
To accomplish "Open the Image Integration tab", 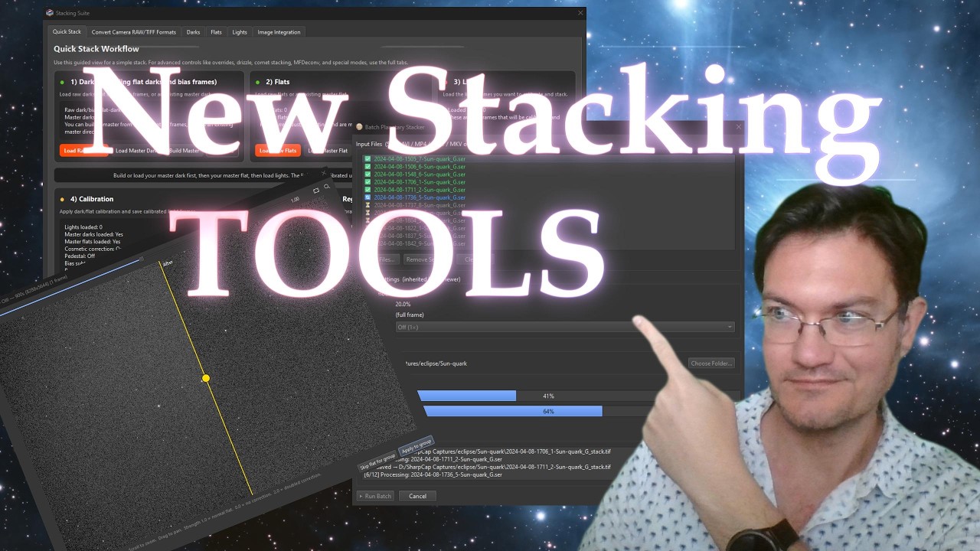I will coord(279,32).
